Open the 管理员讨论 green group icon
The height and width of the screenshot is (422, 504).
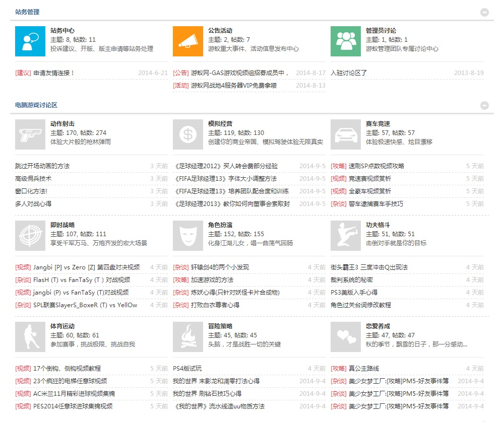[346, 41]
